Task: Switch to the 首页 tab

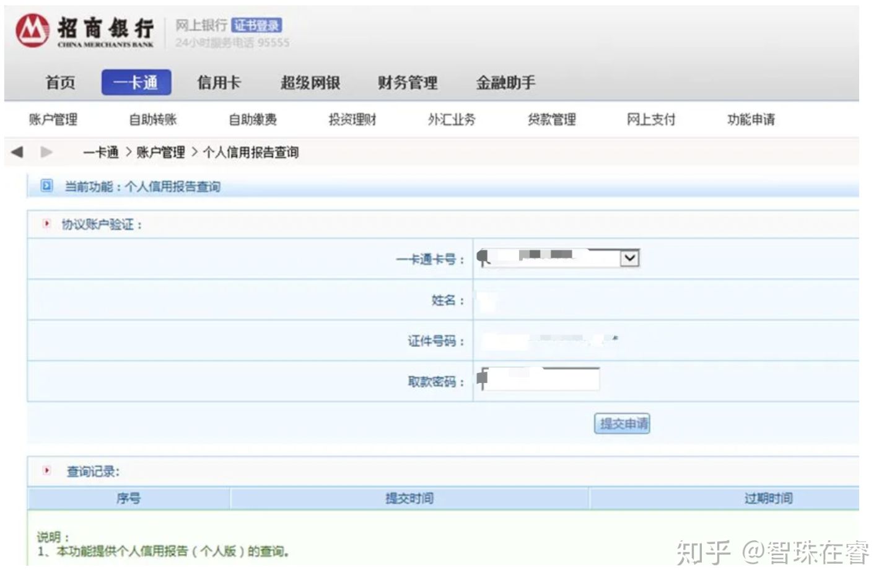Action: pos(59,82)
